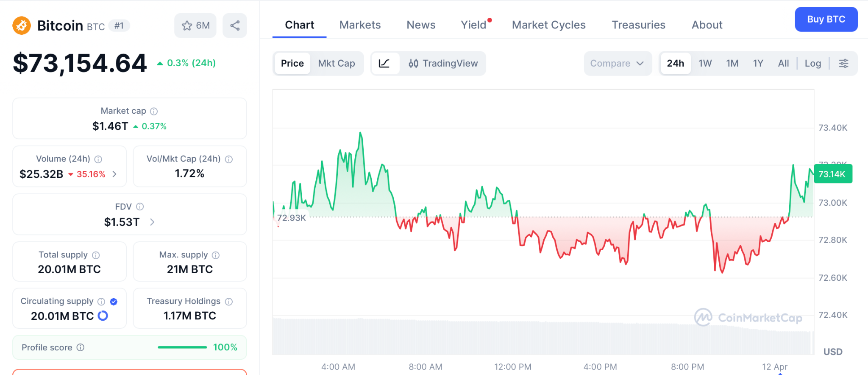The image size is (868, 375).
Task: Click Market cap info icon
Action: click(154, 111)
